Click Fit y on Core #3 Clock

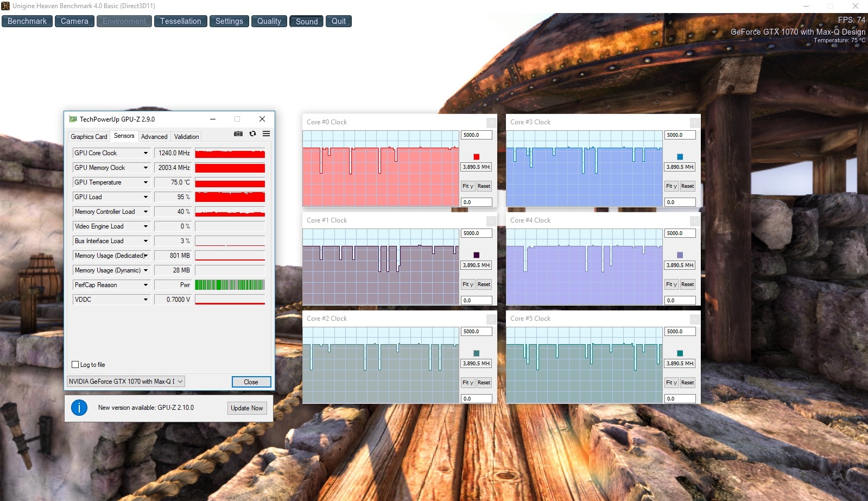[671, 186]
